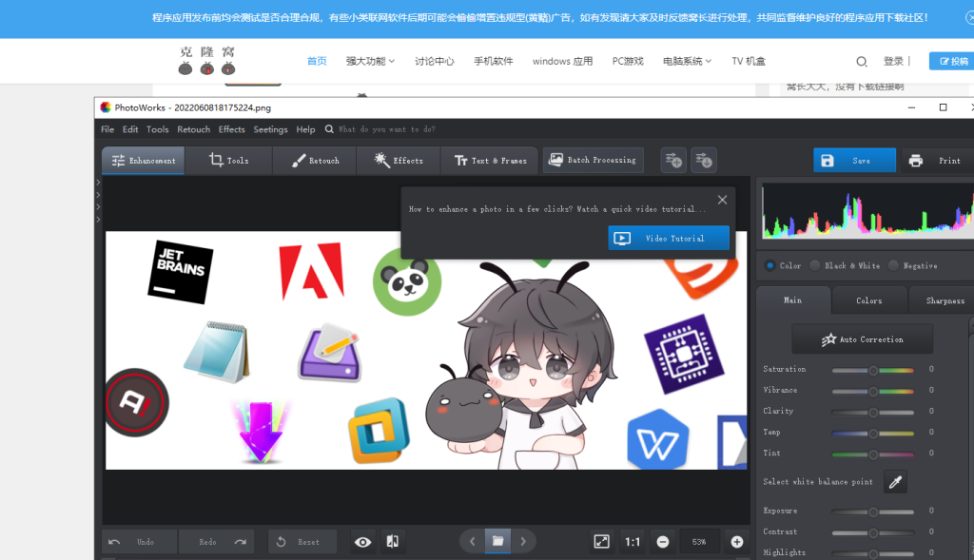Click the website search magnifier icon
Viewport: 974px width, 560px height.
click(862, 62)
